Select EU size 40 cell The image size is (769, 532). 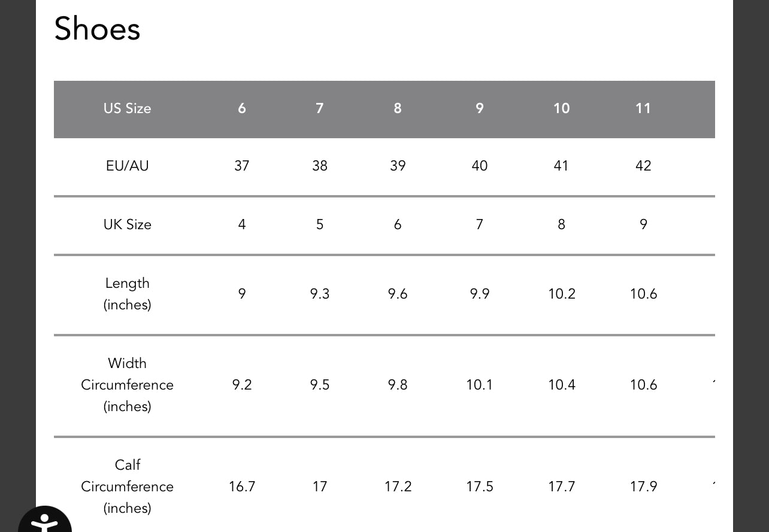(480, 166)
